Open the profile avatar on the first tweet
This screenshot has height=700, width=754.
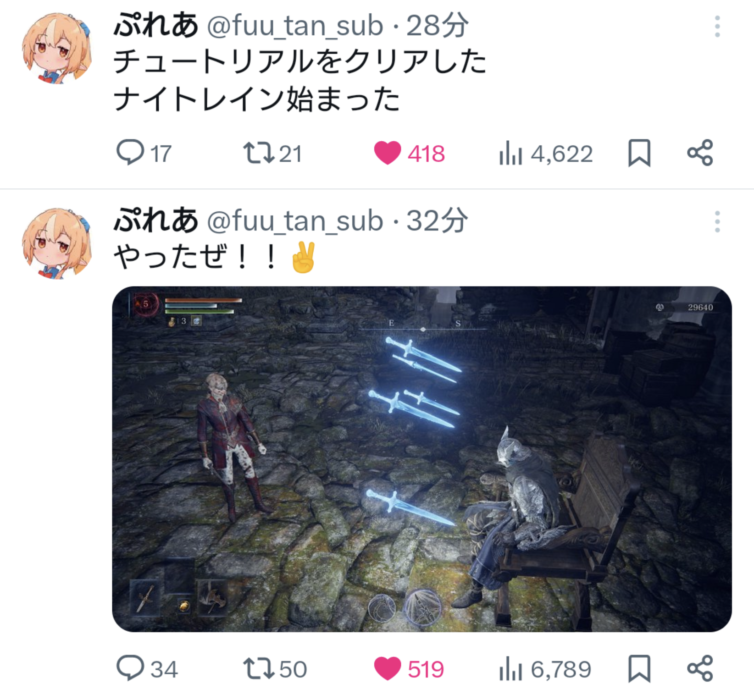click(x=57, y=48)
